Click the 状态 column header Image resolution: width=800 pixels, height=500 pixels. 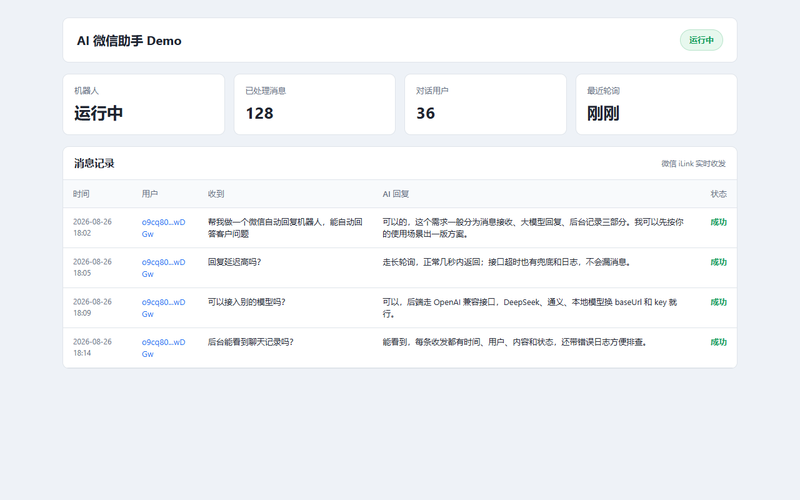[x=718, y=194]
